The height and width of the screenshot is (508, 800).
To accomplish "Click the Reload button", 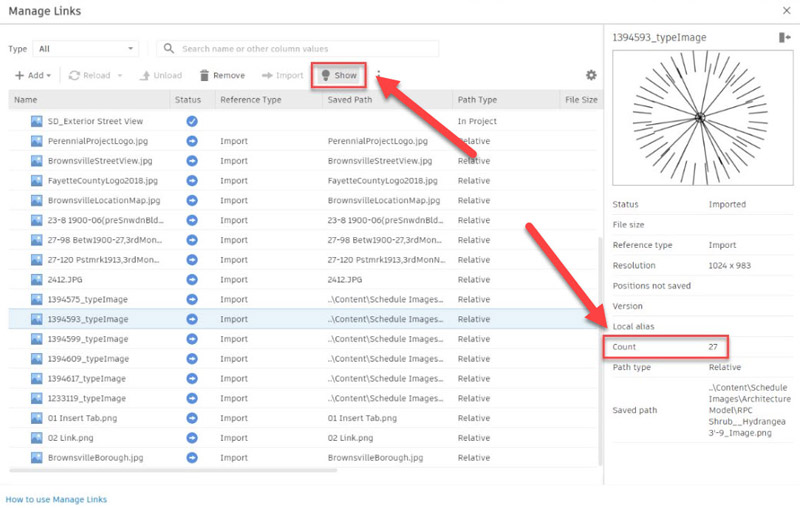I will [x=88, y=75].
